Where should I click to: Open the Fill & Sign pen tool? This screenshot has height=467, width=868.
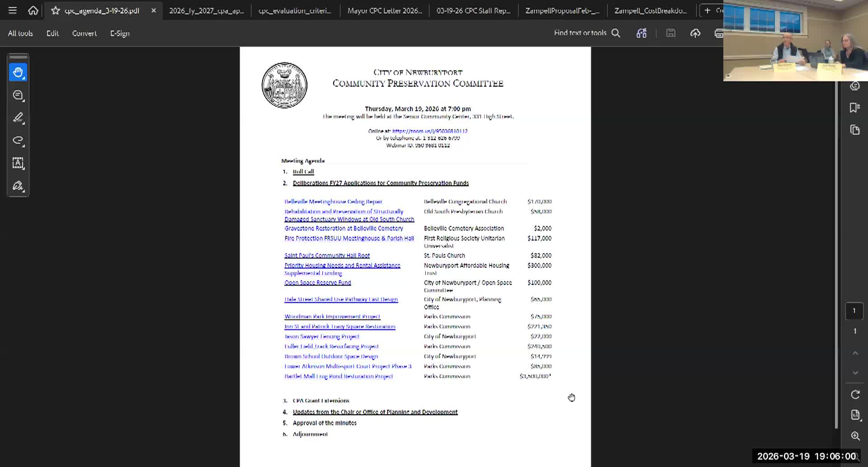tap(18, 186)
